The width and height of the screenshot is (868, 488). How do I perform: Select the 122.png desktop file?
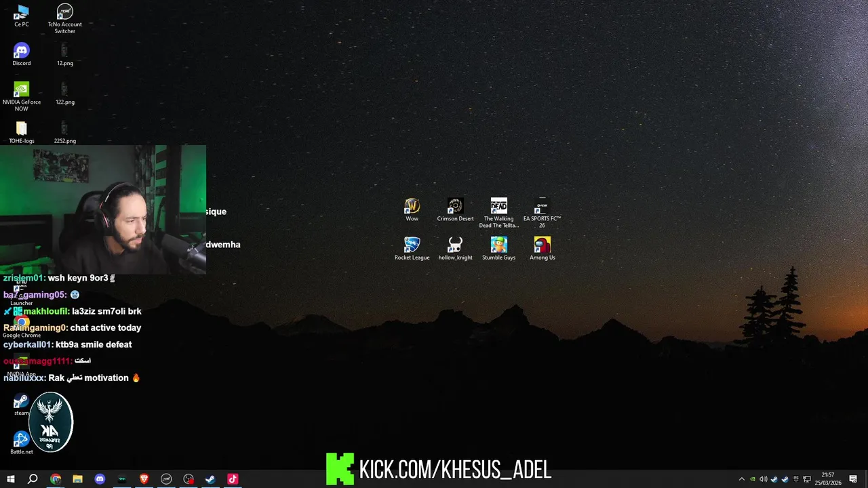[x=64, y=94]
